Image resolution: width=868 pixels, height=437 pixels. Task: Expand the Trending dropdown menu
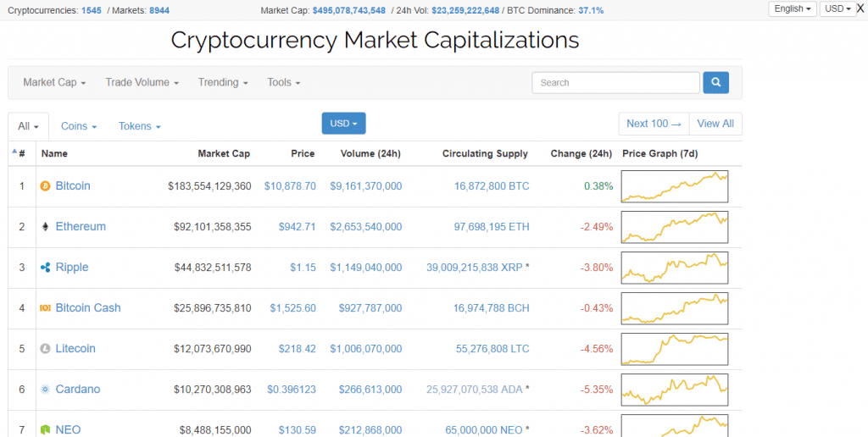(x=223, y=82)
